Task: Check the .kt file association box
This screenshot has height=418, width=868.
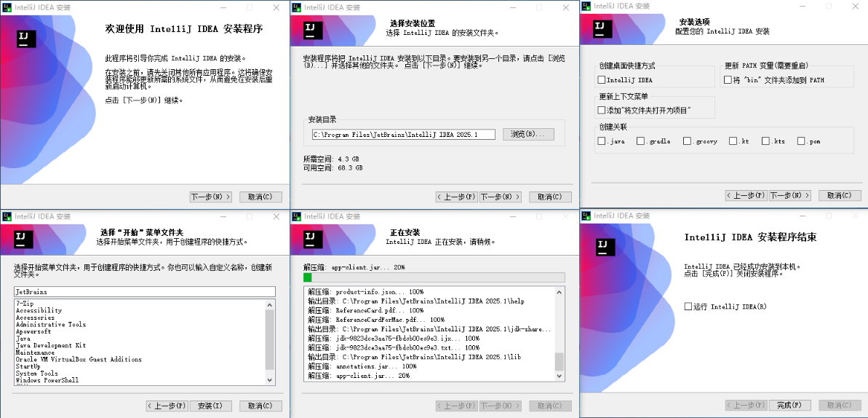Action: pyautogui.click(x=733, y=141)
